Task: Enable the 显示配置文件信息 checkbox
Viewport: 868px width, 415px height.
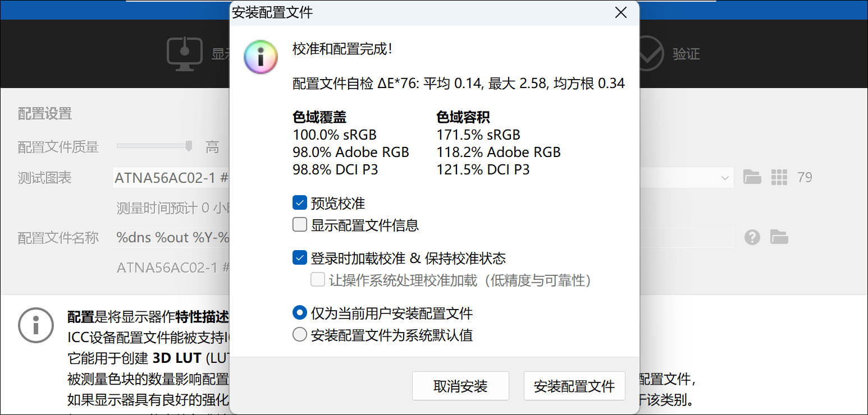Action: (300, 225)
